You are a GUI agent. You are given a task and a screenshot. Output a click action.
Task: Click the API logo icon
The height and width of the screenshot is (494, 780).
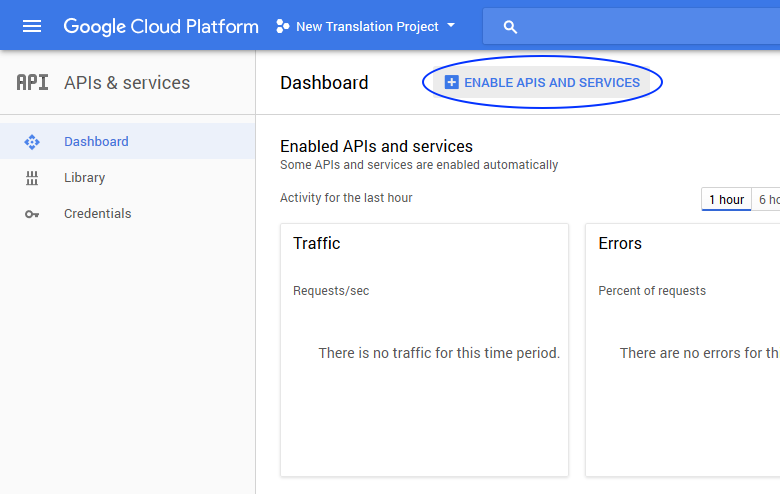point(32,83)
